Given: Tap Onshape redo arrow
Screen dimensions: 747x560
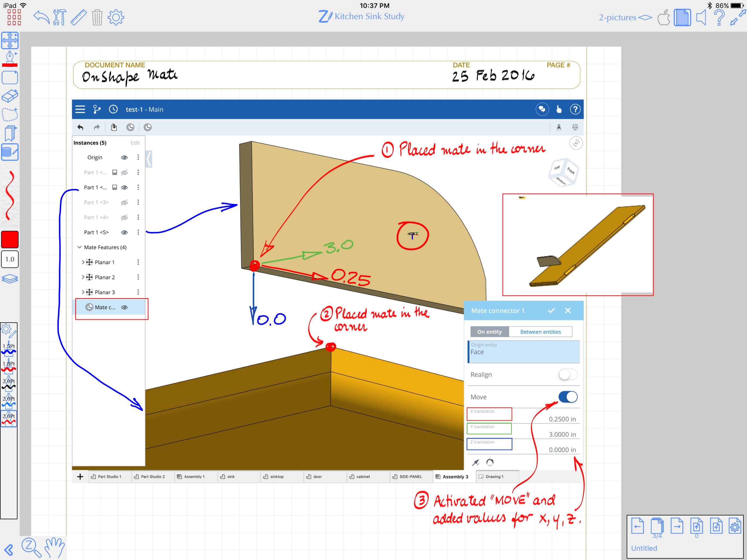Looking at the screenshot, I should point(97,127).
